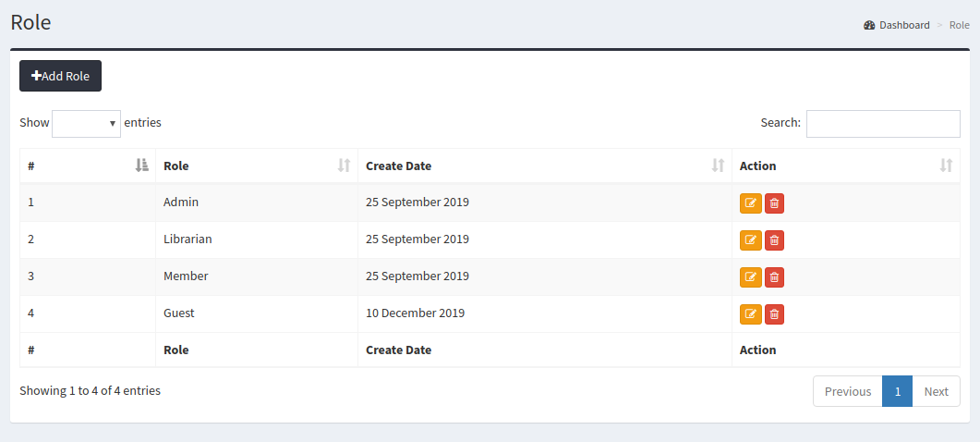Click Admin's 25 September 2019 date
Viewport: 980px width, 442px height.
coord(544,203)
